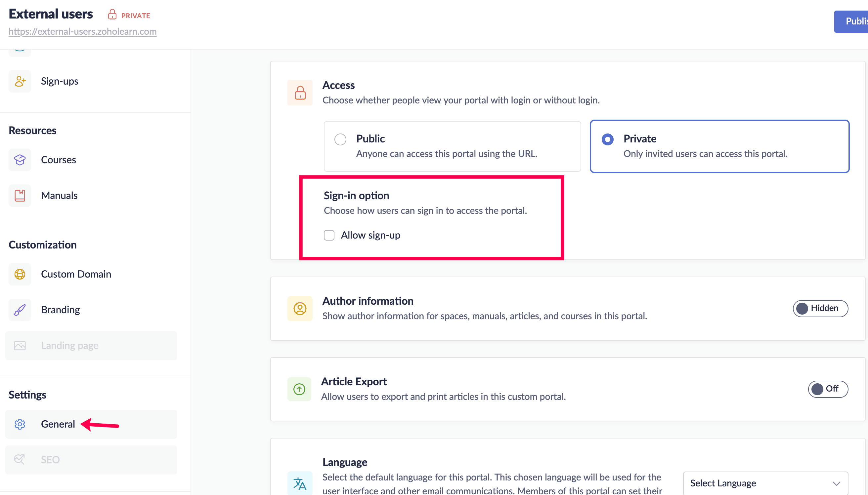
Task: Click the Custom Domain globe icon
Action: coord(20,274)
